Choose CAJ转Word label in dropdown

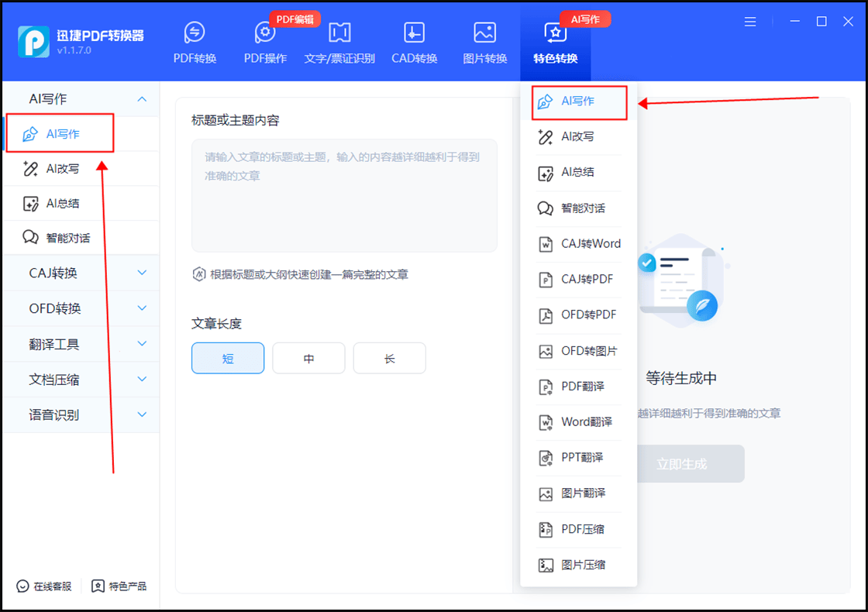pyautogui.click(x=591, y=243)
